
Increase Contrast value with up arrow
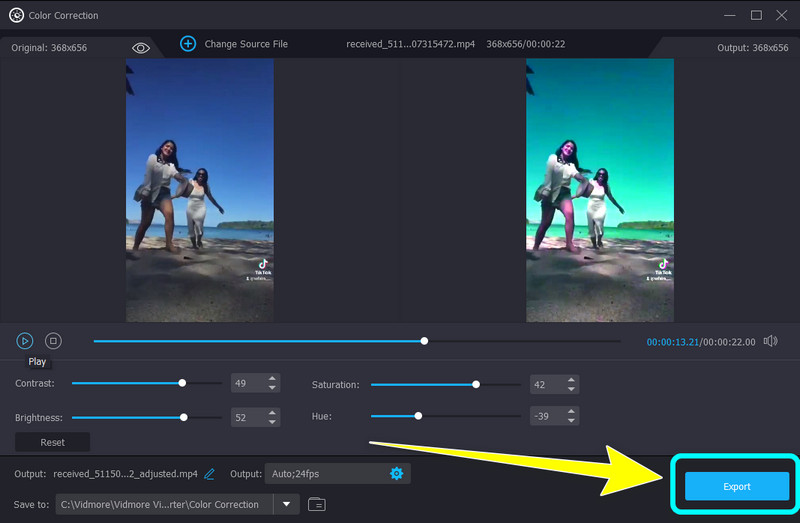[272, 379]
